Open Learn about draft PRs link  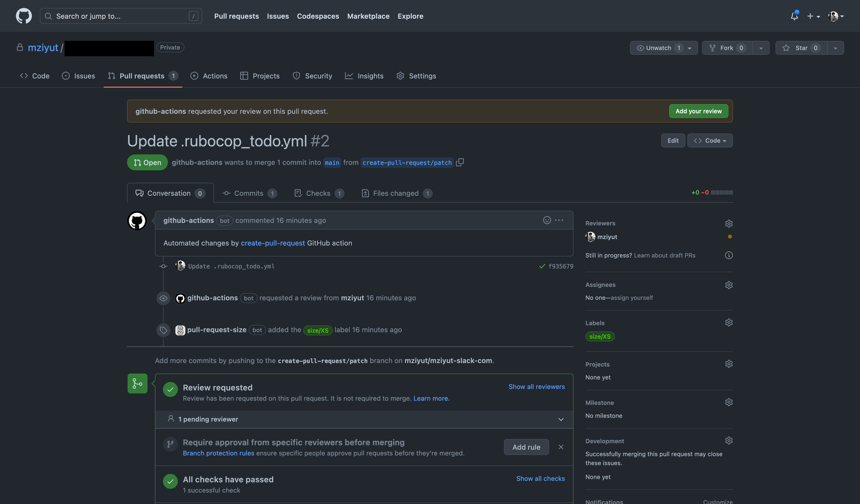coord(664,255)
